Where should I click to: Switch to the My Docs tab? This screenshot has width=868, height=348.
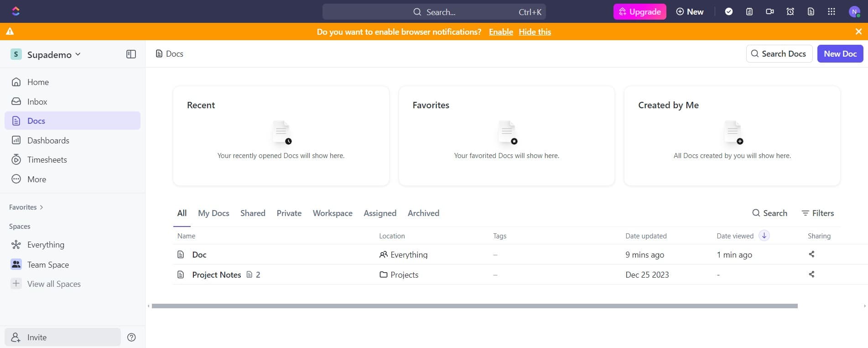click(213, 213)
